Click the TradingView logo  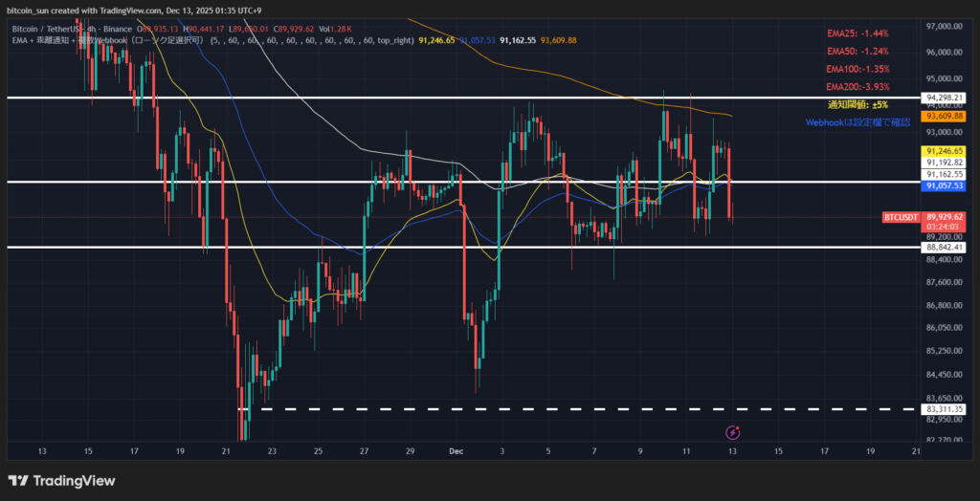61,480
